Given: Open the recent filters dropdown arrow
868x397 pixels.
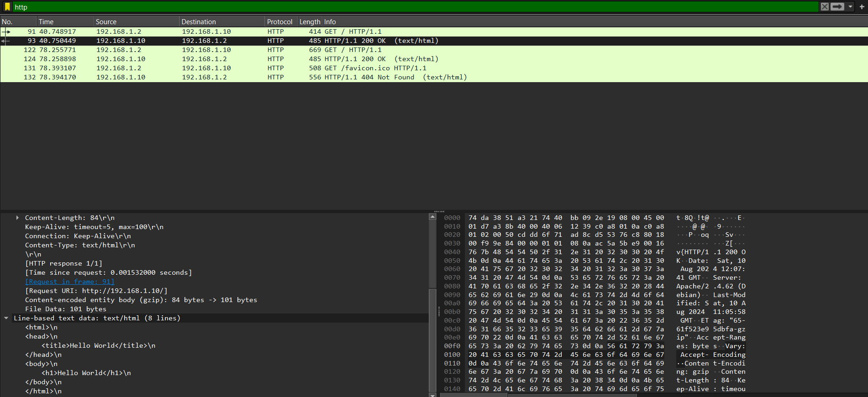Looking at the screenshot, I should pos(850,7).
